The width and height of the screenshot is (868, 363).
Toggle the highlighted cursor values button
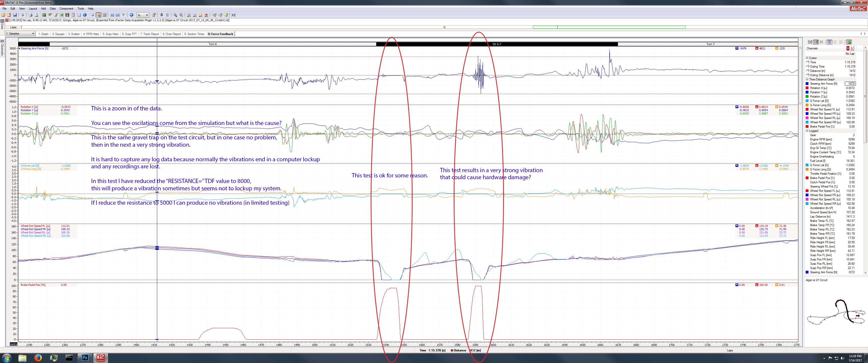(830, 42)
